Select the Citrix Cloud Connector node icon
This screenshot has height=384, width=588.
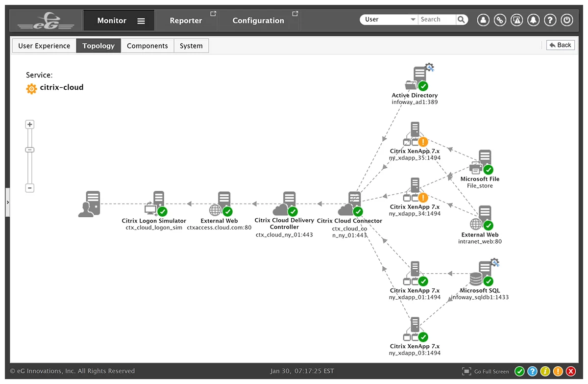tap(350, 204)
